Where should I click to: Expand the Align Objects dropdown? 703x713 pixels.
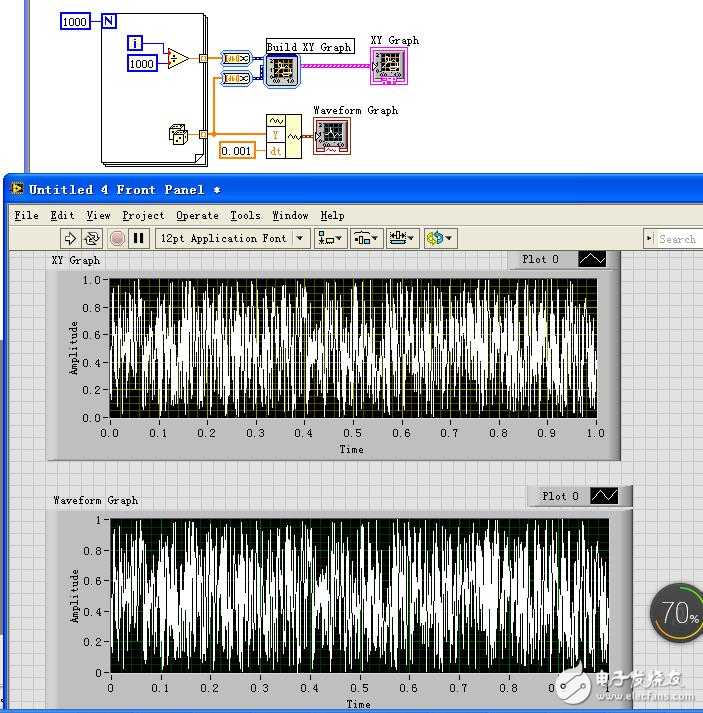click(329, 238)
